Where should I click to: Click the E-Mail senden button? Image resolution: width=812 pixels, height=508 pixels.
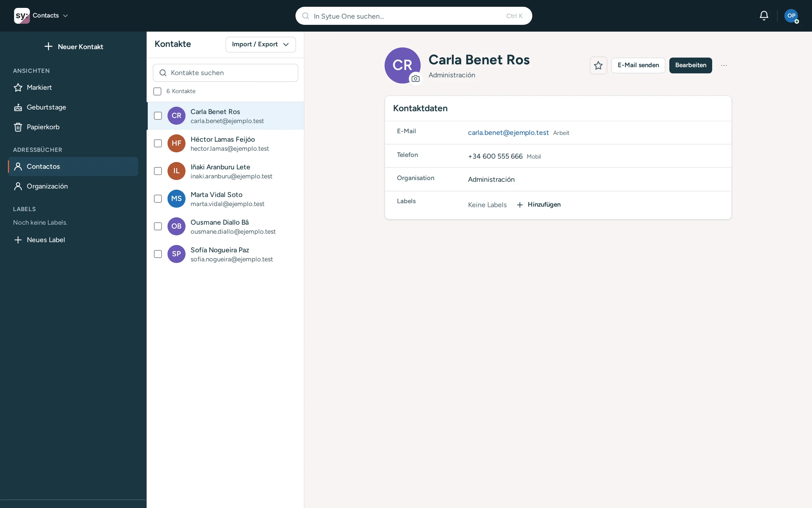(638, 65)
